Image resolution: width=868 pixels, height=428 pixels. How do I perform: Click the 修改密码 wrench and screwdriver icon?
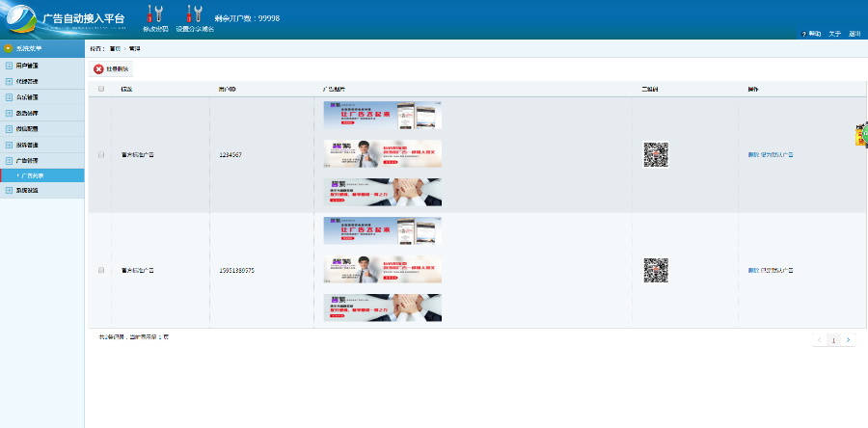click(x=155, y=13)
